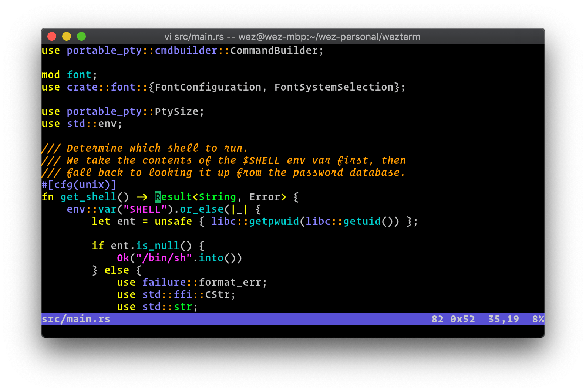The image size is (586, 392).
Task: Click cursor position '35,19' in status line
Action: tap(504, 319)
